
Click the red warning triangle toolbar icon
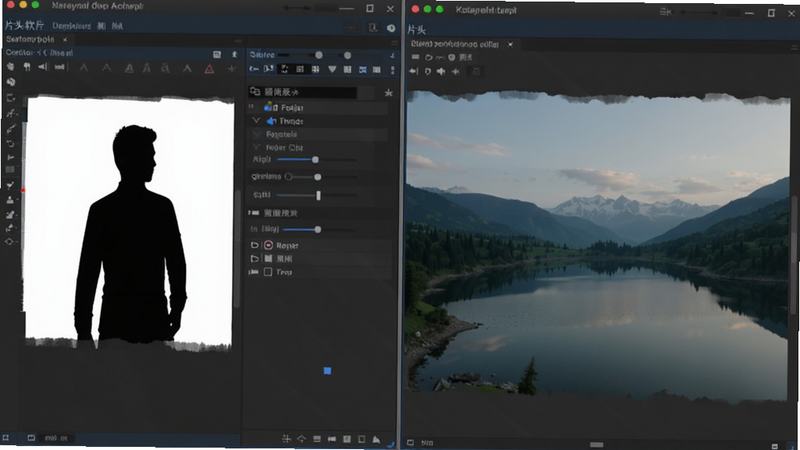[x=209, y=68]
